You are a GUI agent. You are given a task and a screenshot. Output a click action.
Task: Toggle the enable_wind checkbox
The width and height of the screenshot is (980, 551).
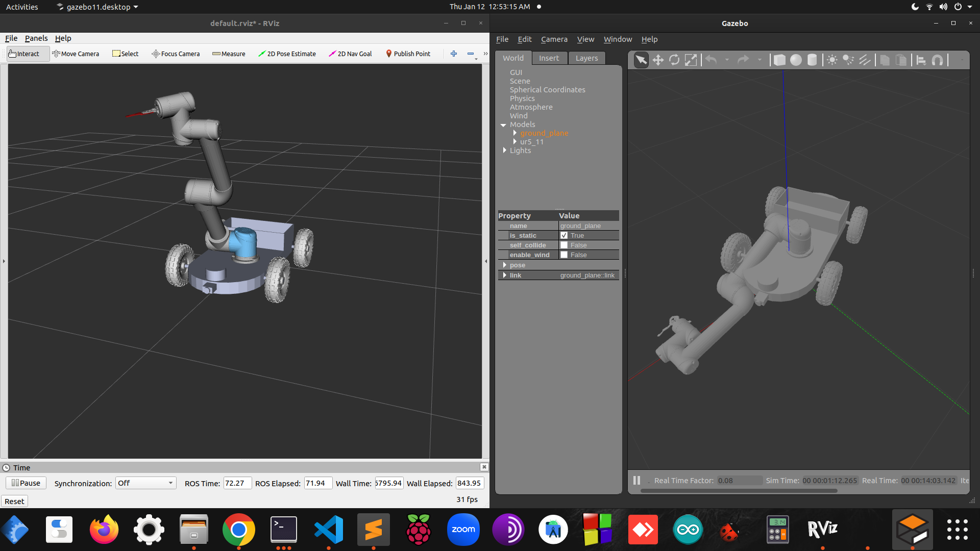pos(564,255)
